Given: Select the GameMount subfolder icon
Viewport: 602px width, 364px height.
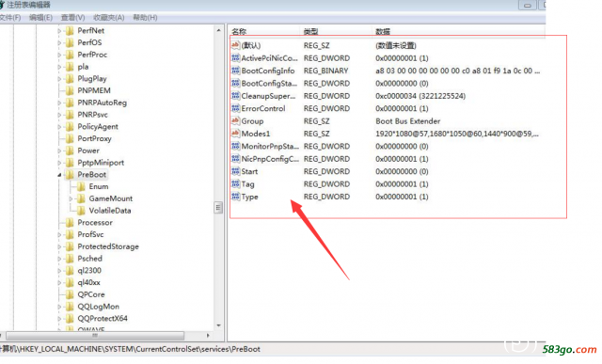Looking at the screenshot, I should [x=81, y=198].
